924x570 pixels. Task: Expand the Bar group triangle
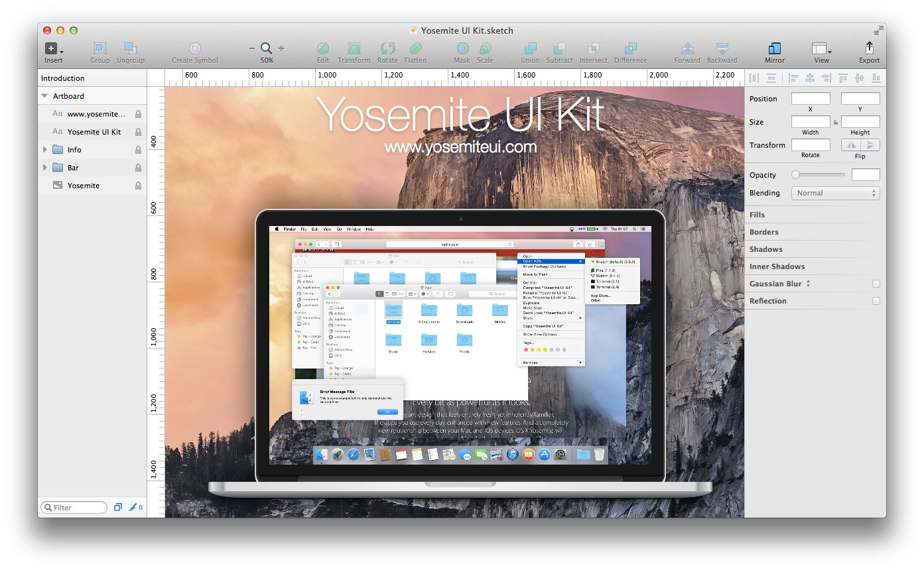coord(45,168)
